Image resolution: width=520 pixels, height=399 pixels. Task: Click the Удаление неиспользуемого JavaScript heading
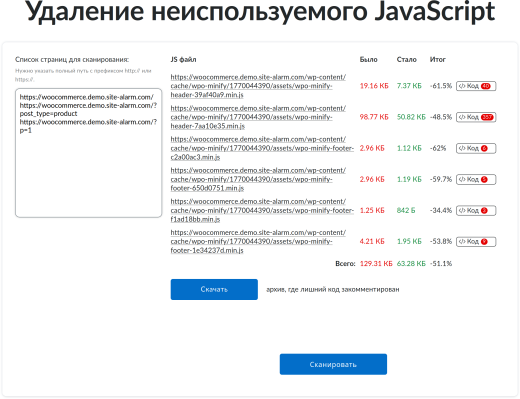point(260,12)
